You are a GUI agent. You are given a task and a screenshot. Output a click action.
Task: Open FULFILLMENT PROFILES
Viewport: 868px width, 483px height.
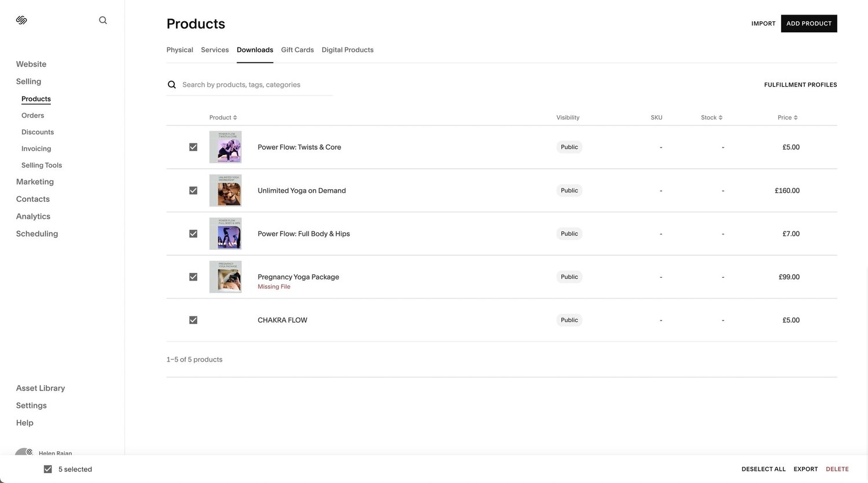pyautogui.click(x=800, y=84)
